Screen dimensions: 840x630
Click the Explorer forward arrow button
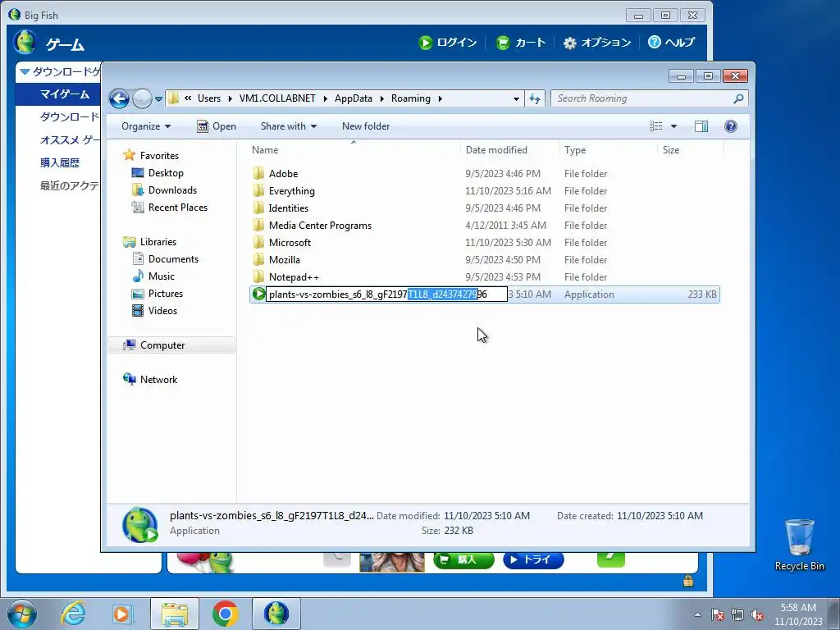coord(142,98)
